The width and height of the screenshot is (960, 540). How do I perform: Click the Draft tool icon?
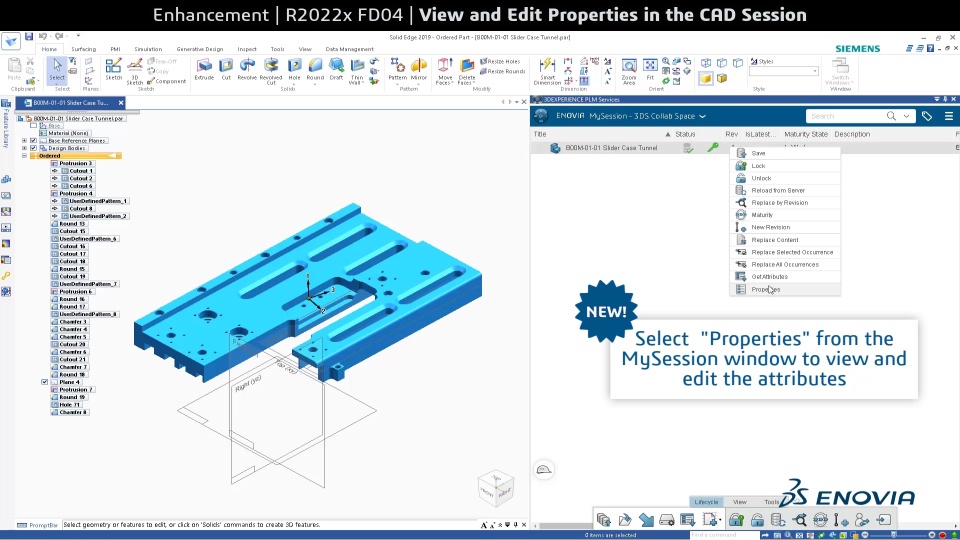tap(336, 69)
